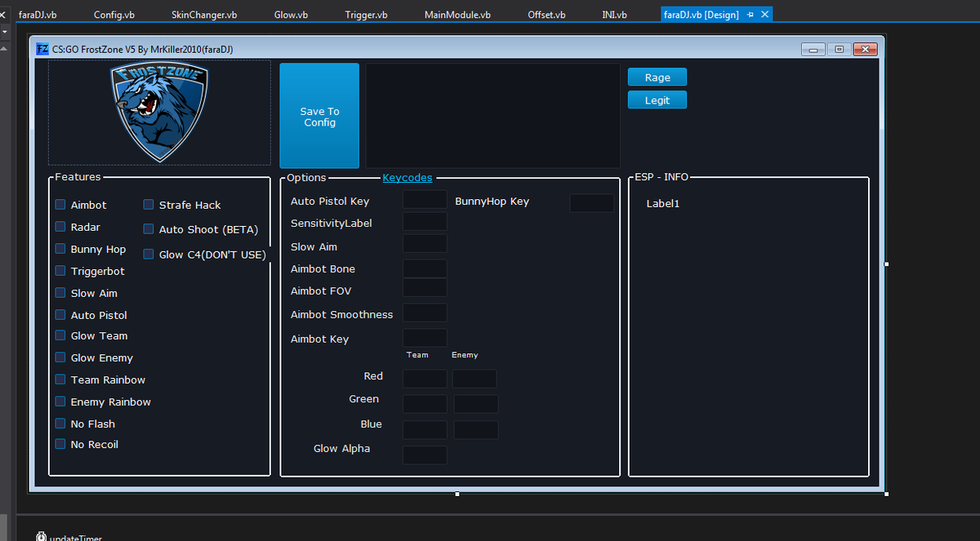Click the Glow Alpha input box

click(x=425, y=455)
